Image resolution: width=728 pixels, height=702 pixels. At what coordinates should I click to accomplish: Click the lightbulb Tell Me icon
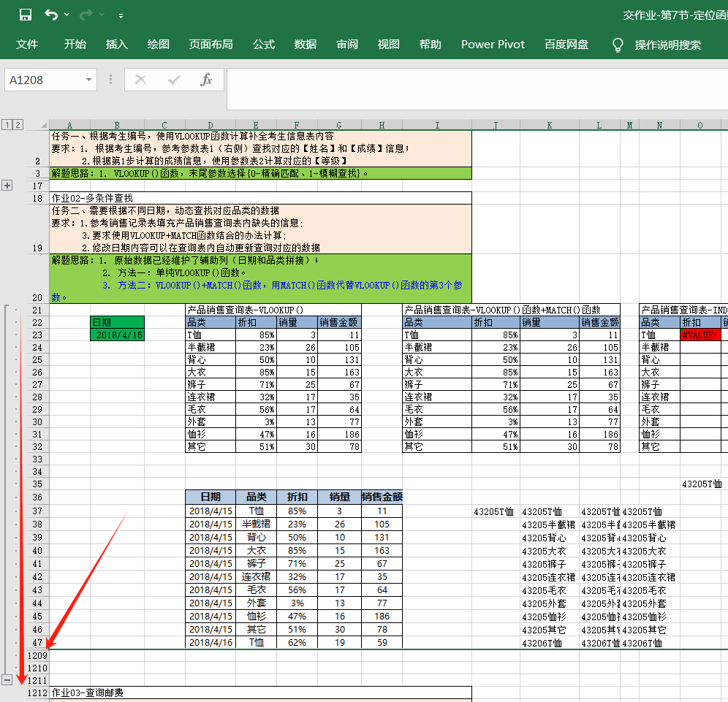[x=618, y=45]
